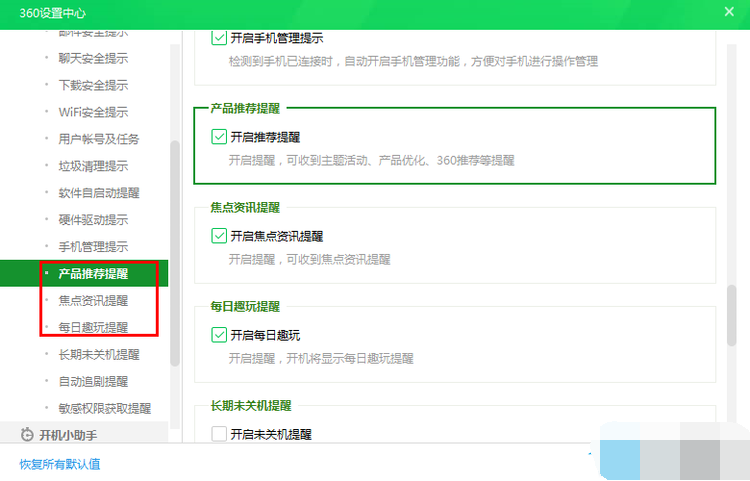Open 垃圾清理提示 sidebar entry
The height and width of the screenshot is (481, 750).
pyautogui.click(x=93, y=166)
